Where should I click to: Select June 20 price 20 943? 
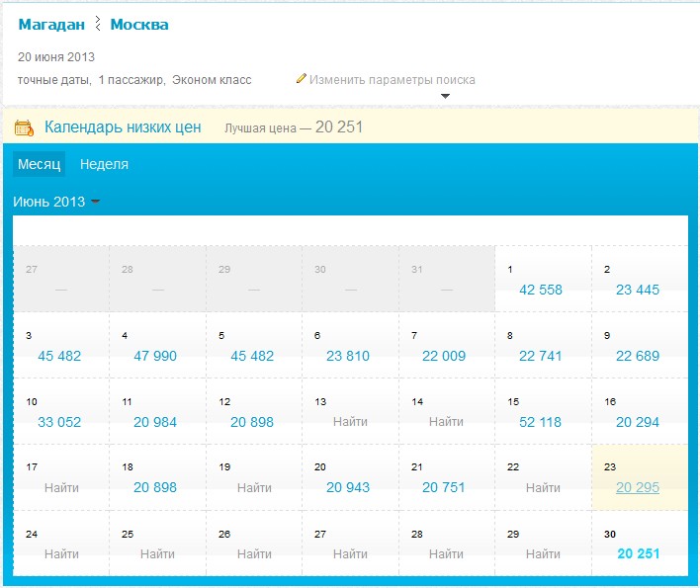(x=348, y=487)
